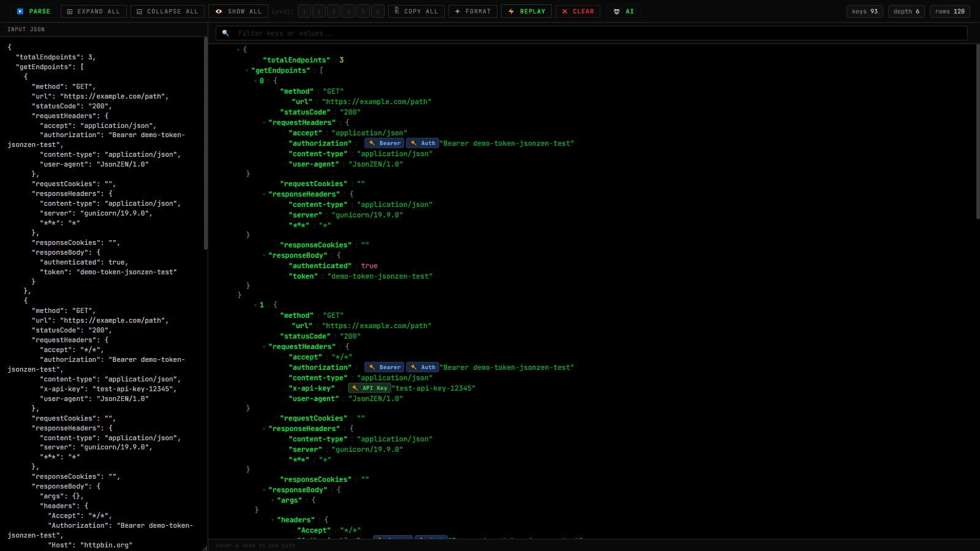The image size is (980, 551).
Task: Collapse the root object node
Action: pyautogui.click(x=238, y=50)
